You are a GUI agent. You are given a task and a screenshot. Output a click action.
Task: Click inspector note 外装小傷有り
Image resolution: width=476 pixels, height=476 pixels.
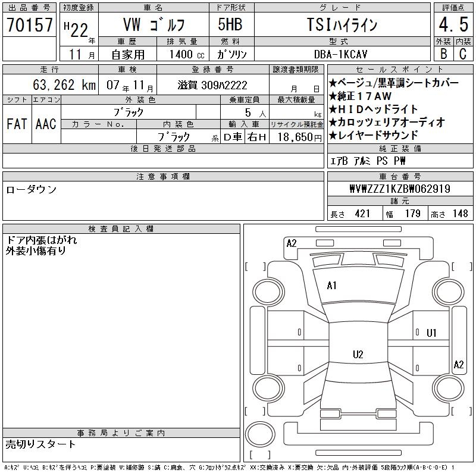coord(36,250)
